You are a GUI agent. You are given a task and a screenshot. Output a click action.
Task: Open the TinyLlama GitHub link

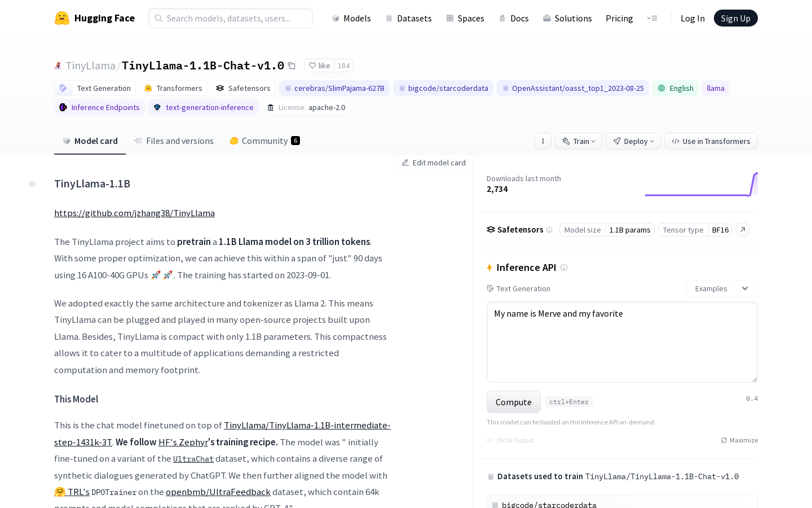tap(134, 213)
